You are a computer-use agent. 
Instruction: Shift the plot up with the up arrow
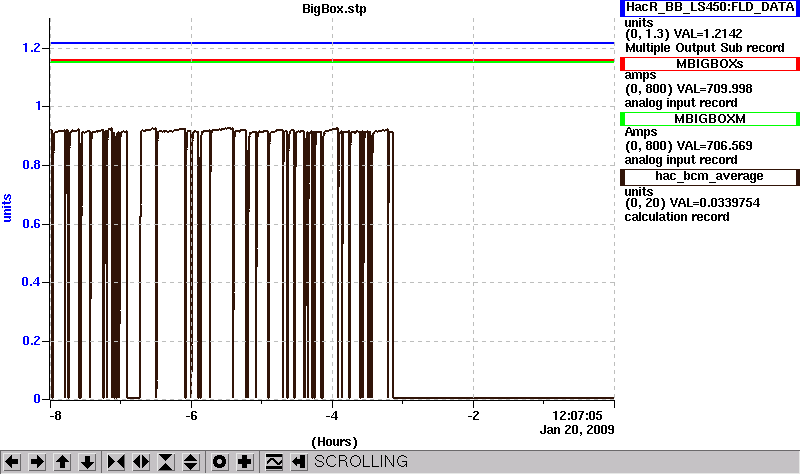(62, 462)
